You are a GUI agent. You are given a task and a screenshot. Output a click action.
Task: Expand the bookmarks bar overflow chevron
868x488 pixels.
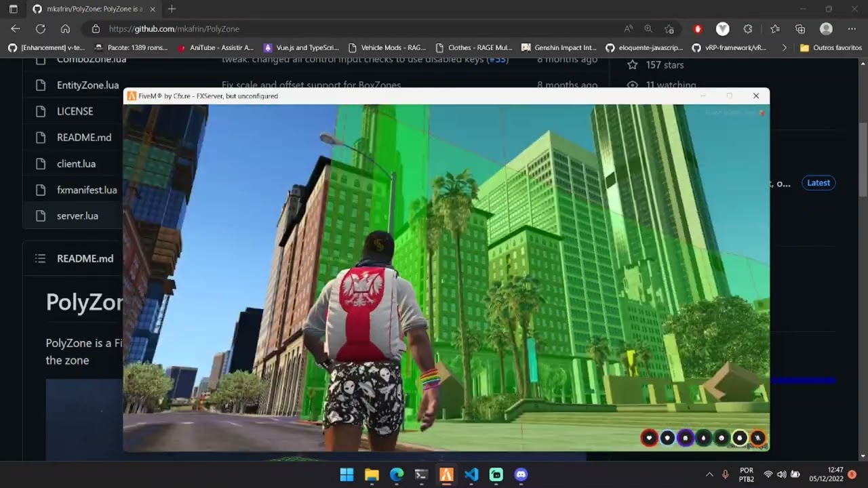[x=785, y=47]
